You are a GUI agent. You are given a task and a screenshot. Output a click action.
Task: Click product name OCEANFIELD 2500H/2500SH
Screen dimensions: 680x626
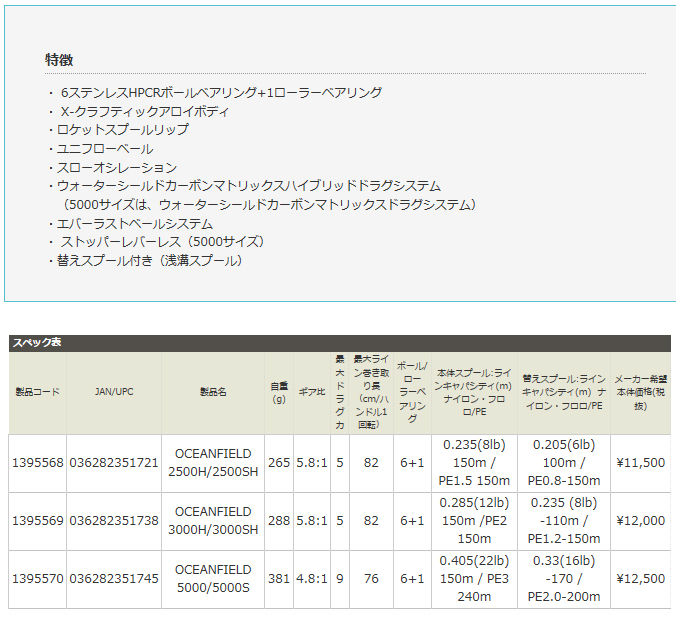pyautogui.click(x=213, y=463)
